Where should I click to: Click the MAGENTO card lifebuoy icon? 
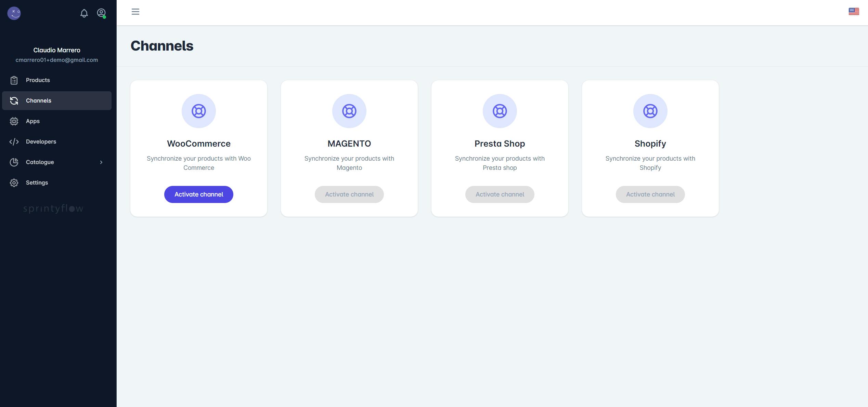(349, 111)
